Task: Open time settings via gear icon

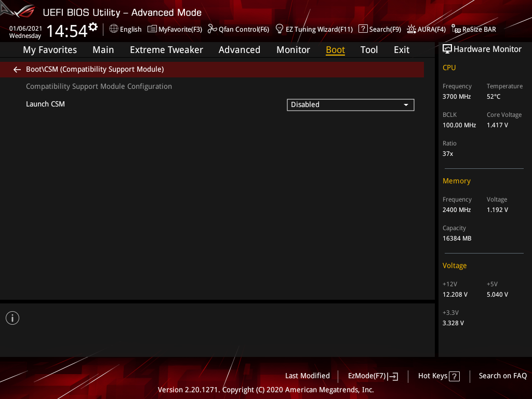Action: pyautogui.click(x=93, y=27)
